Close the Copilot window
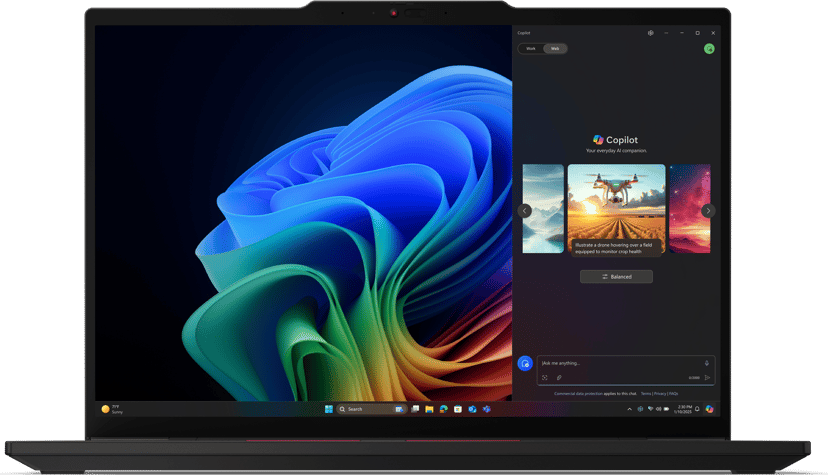The height and width of the screenshot is (475, 828). point(713,33)
